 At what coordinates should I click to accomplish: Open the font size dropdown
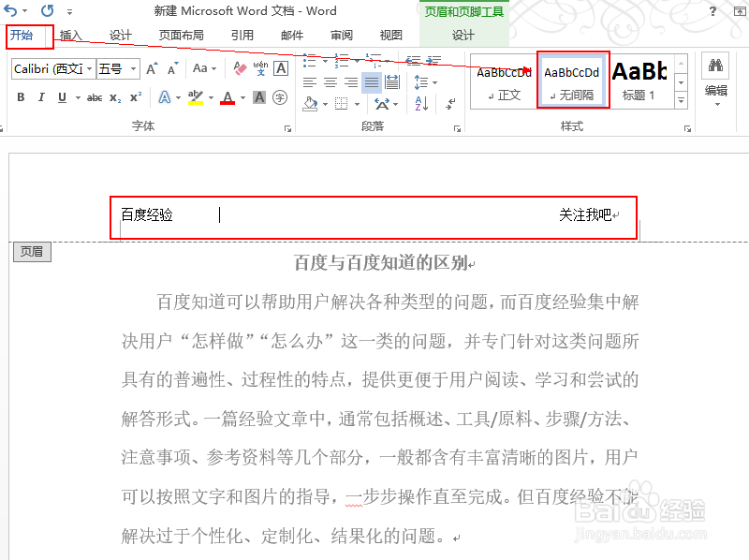[133, 68]
